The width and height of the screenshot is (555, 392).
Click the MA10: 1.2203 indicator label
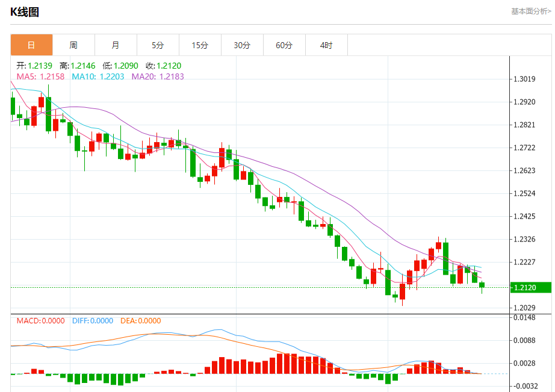[98, 76]
